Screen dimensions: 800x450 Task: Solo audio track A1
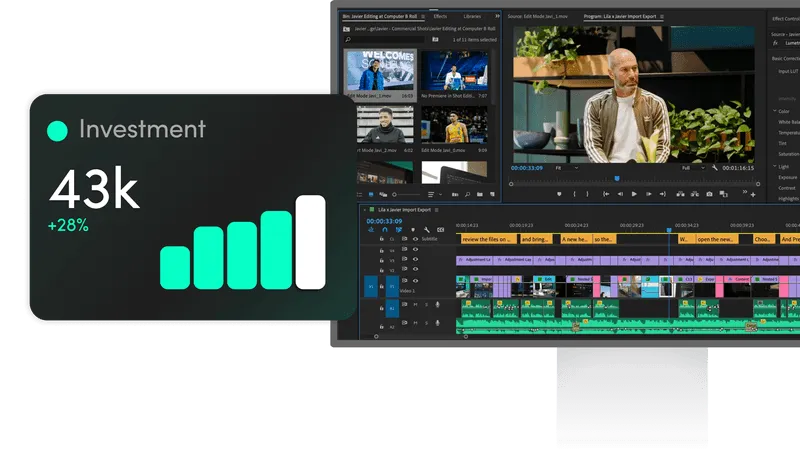click(x=427, y=305)
